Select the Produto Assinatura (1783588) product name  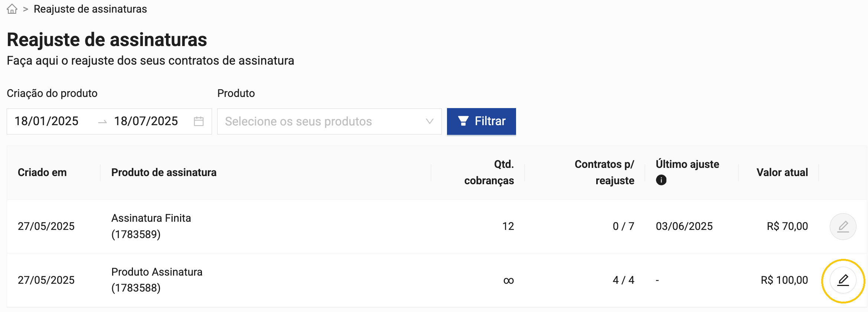(157, 280)
